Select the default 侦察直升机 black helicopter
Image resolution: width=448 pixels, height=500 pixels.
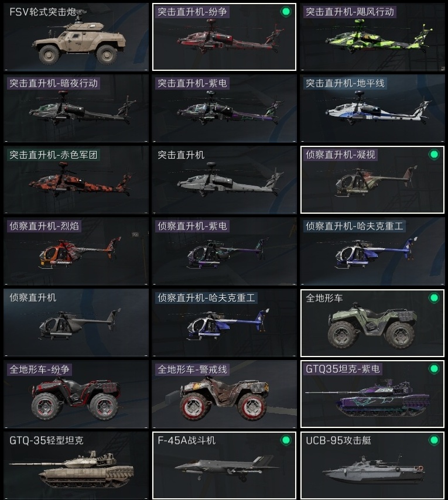click(76, 323)
